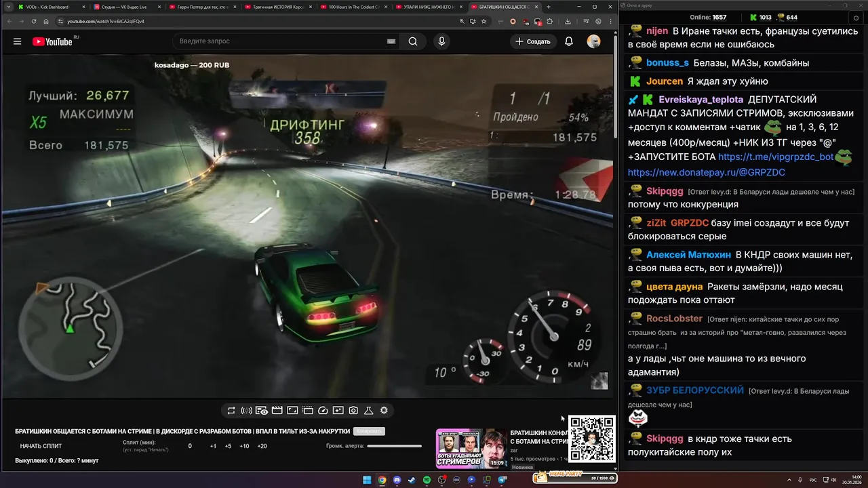This screenshot has width=868, height=488.
Task: Click the username nijen in chat
Action: (656, 31)
